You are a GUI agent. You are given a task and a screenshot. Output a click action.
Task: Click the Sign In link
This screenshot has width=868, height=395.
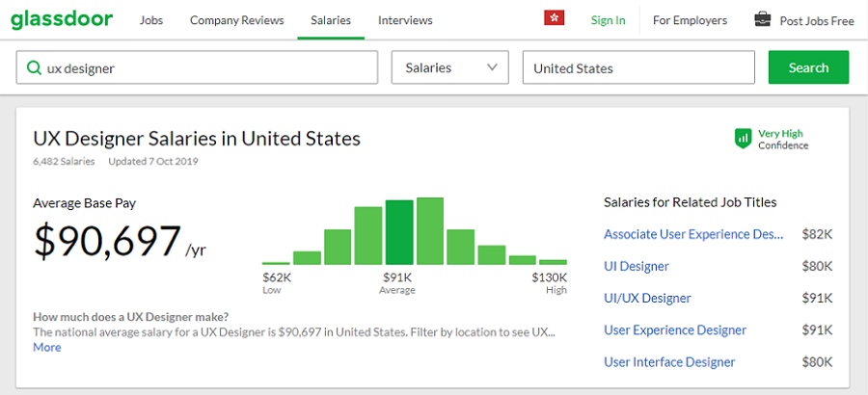click(608, 20)
